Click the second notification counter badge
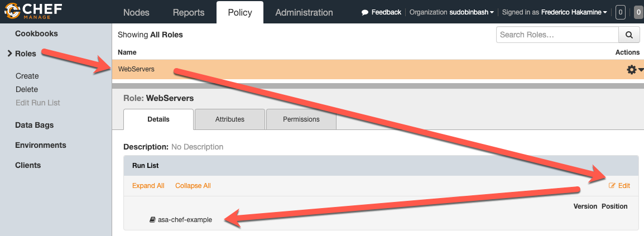The width and height of the screenshot is (644, 236). pyautogui.click(x=638, y=12)
